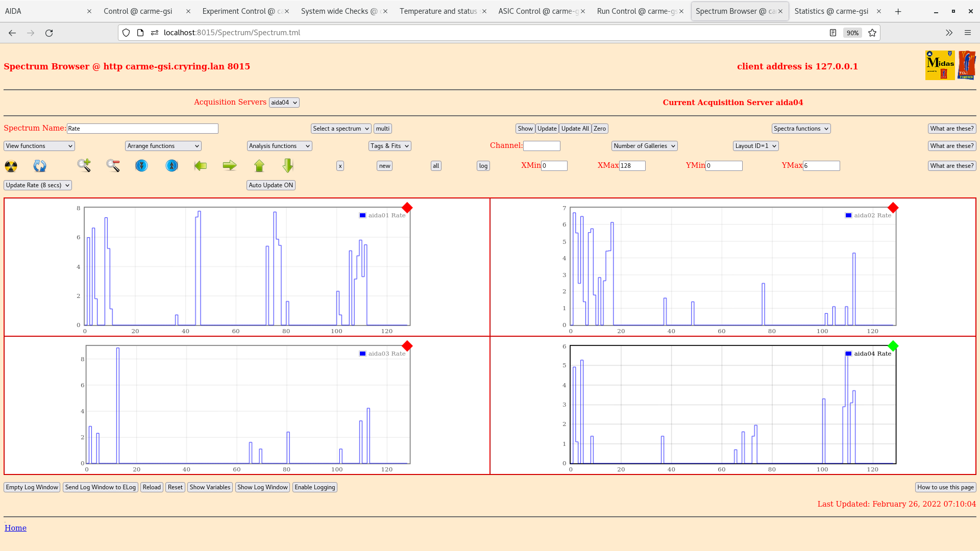Viewport: 980px width, 551px height.
Task: Click the blue double up-arrow icon
Action: point(172,166)
